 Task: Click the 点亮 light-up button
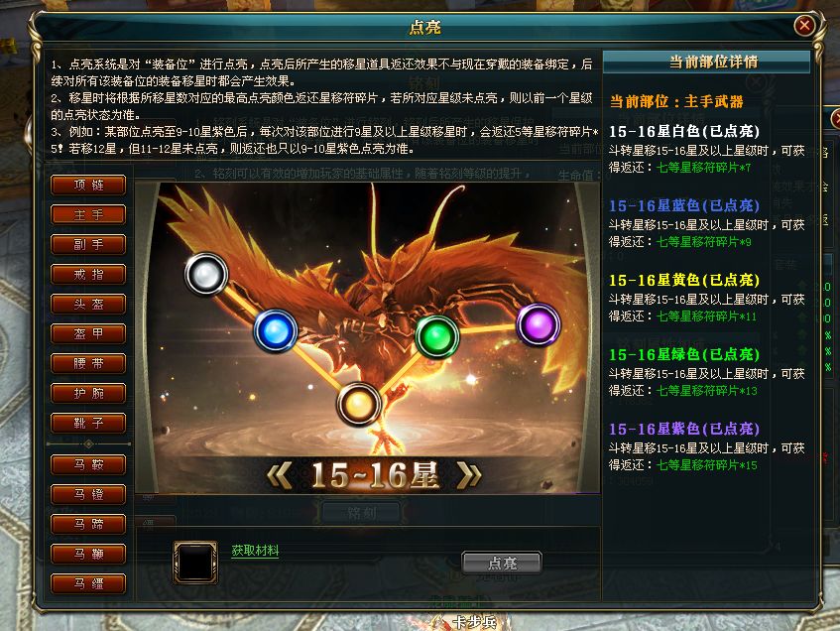click(502, 563)
